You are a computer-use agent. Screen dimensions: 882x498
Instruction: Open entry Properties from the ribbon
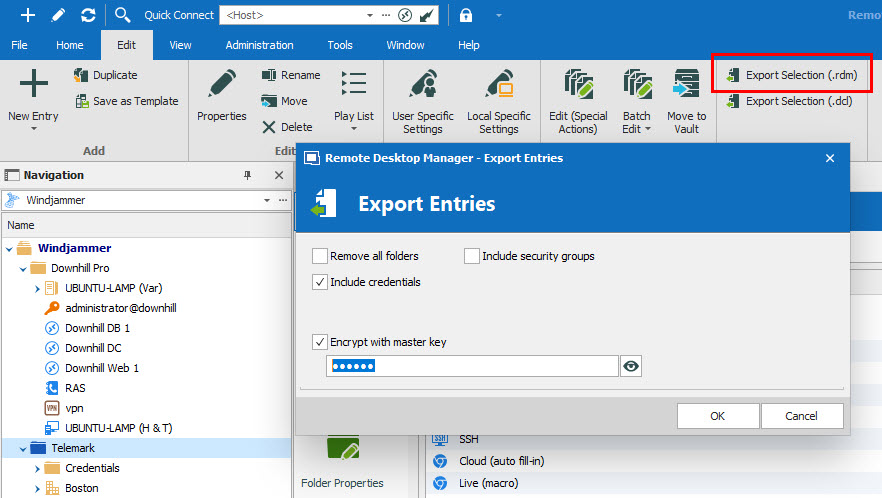click(x=221, y=84)
